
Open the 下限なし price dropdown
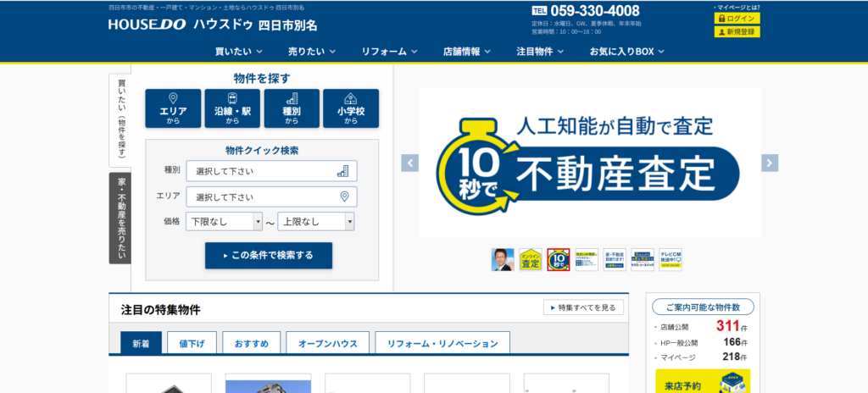click(224, 222)
